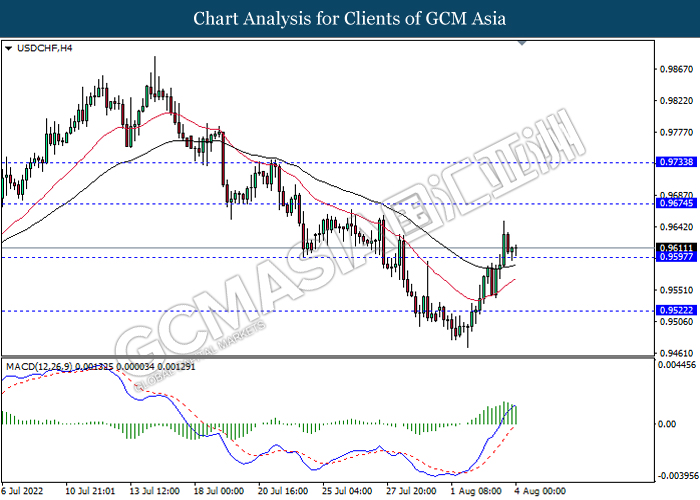Click the Chart Analysis for Clients title
The width and height of the screenshot is (700, 500).
click(x=350, y=19)
